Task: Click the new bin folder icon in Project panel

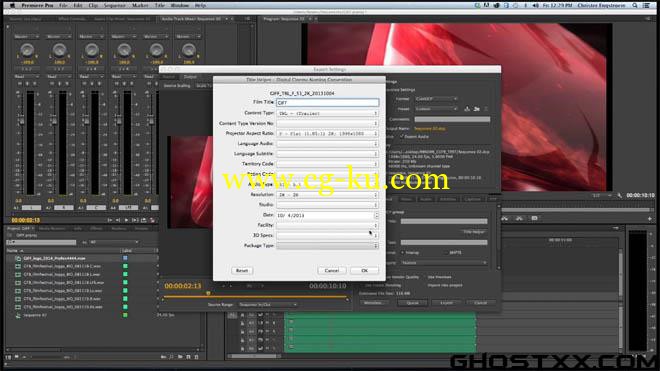Action: [x=180, y=357]
